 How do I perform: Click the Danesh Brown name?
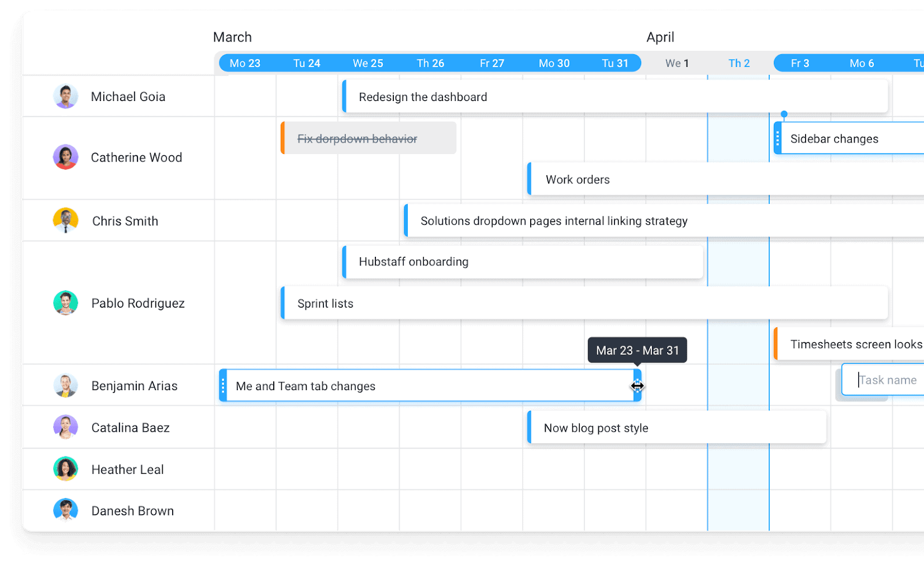click(133, 510)
